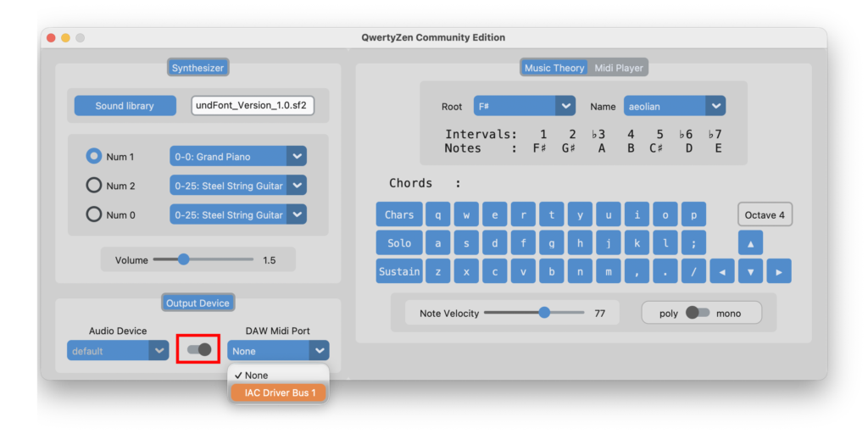Click the a key button
868x434 pixels.
(x=438, y=243)
